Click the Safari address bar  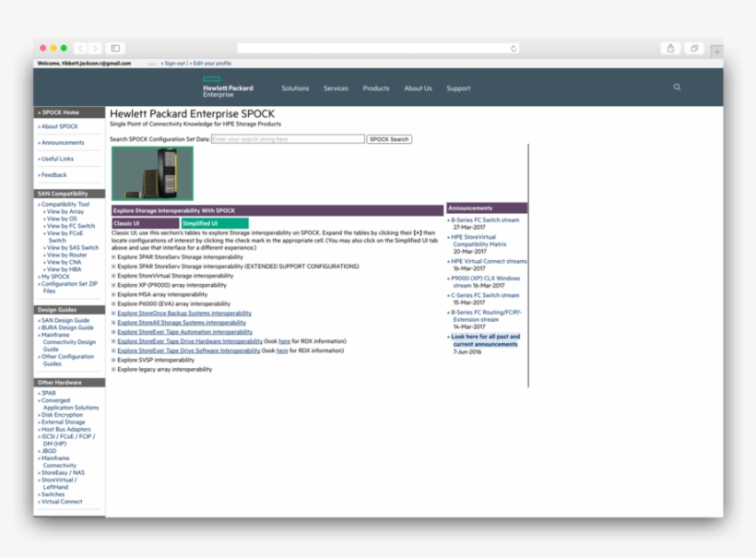pyautogui.click(x=378, y=48)
